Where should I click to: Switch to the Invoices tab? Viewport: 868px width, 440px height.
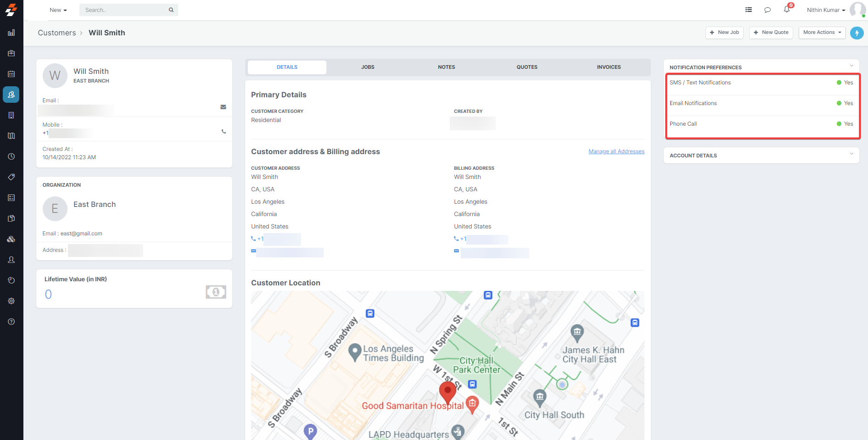(609, 67)
